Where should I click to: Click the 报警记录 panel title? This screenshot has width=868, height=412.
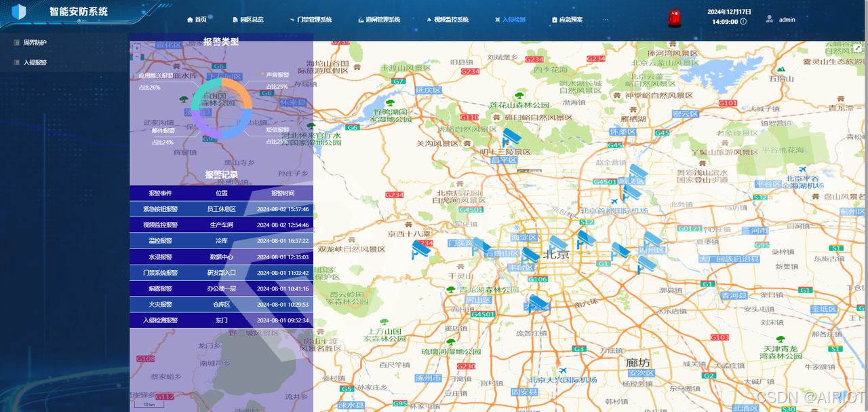(x=221, y=175)
